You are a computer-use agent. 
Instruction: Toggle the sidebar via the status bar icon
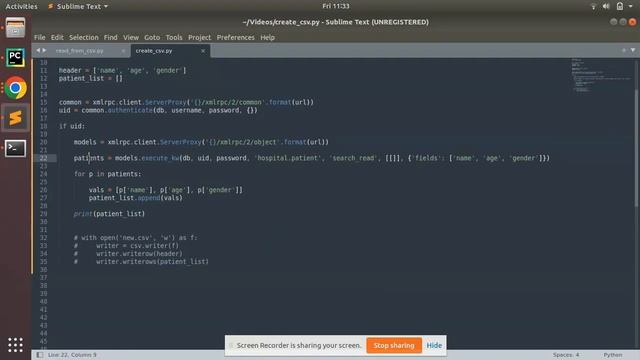click(x=40, y=355)
